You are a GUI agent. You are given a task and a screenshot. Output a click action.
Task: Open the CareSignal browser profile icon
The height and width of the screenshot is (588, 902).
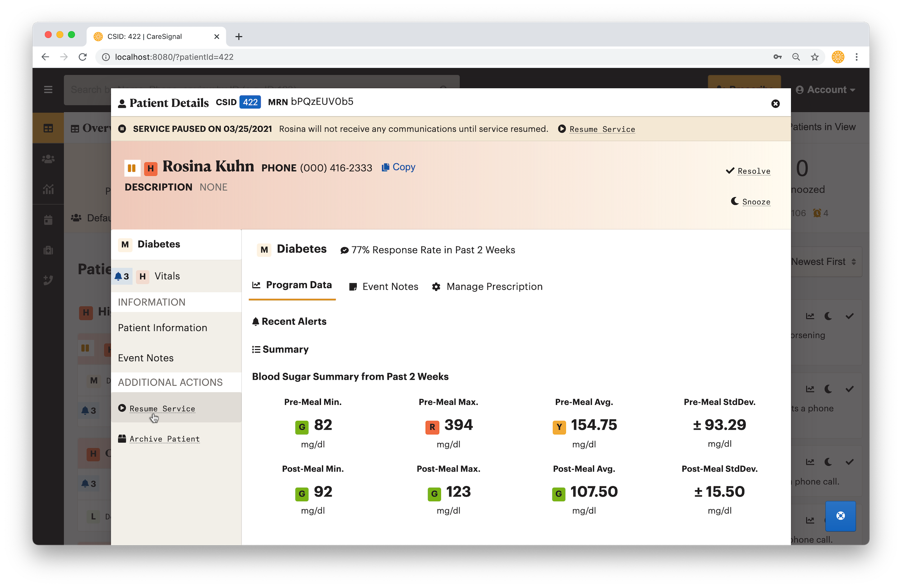pos(838,57)
